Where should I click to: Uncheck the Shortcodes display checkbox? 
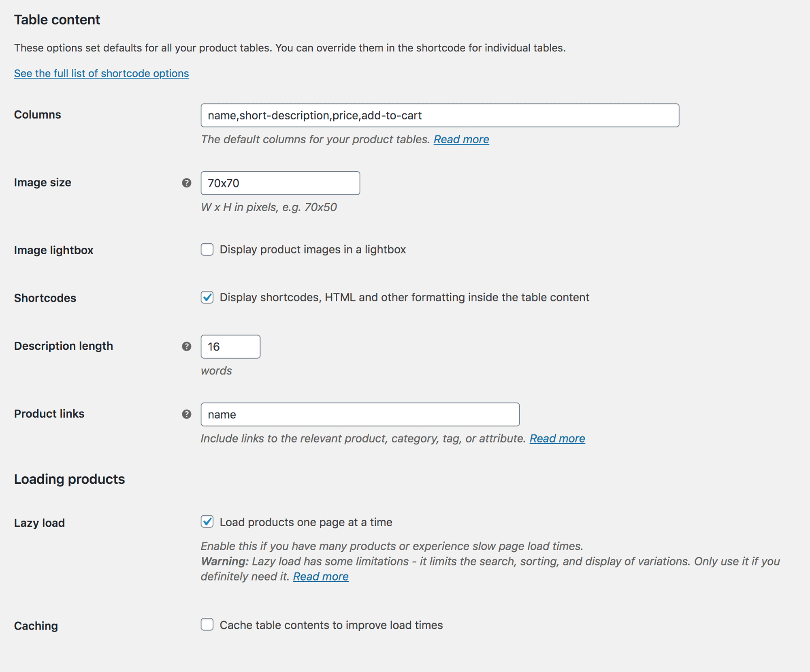(x=207, y=297)
